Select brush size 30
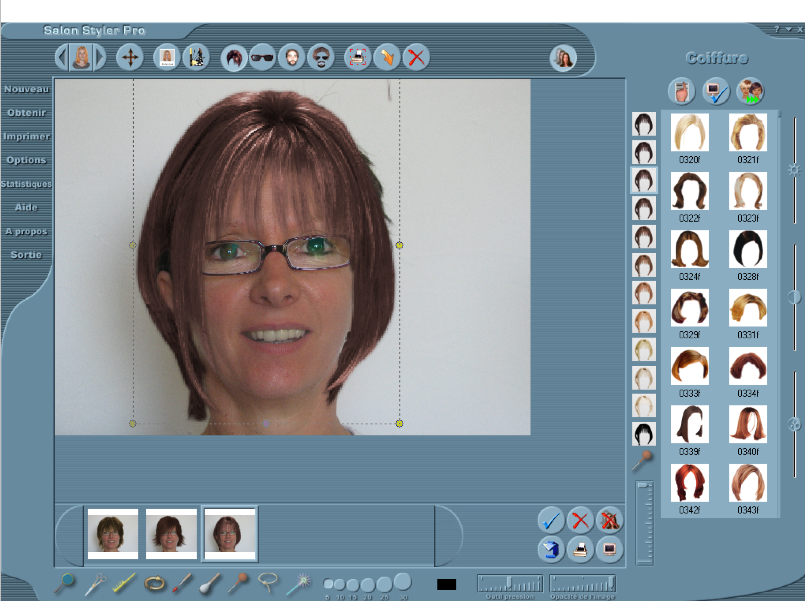This screenshot has height=601, width=805. 402,582
